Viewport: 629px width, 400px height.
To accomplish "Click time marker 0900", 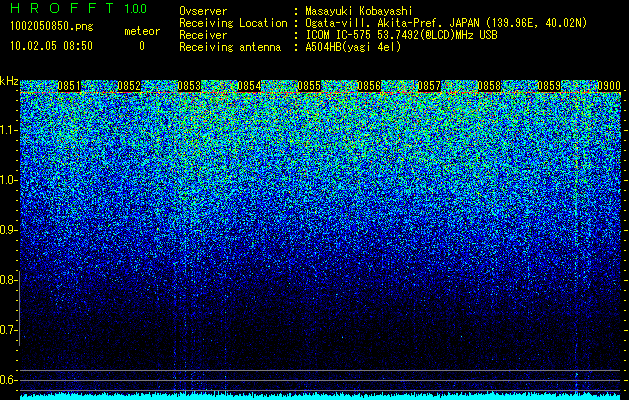I will tap(609, 86).
